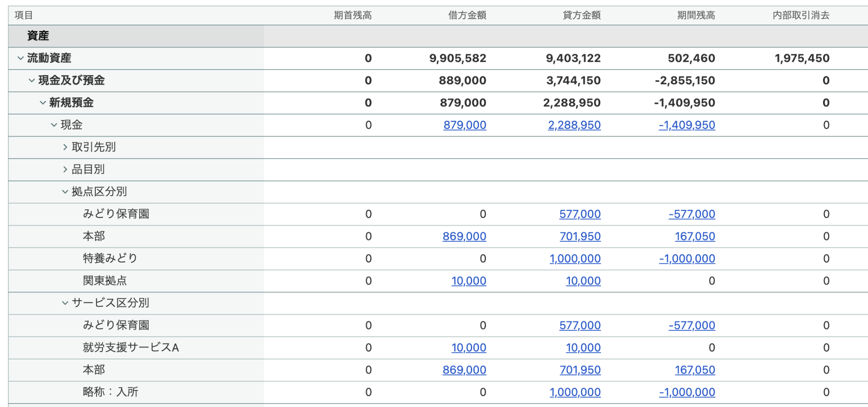Expand the 取引先別 breakdown
The height and width of the screenshot is (407, 868).
point(65,147)
